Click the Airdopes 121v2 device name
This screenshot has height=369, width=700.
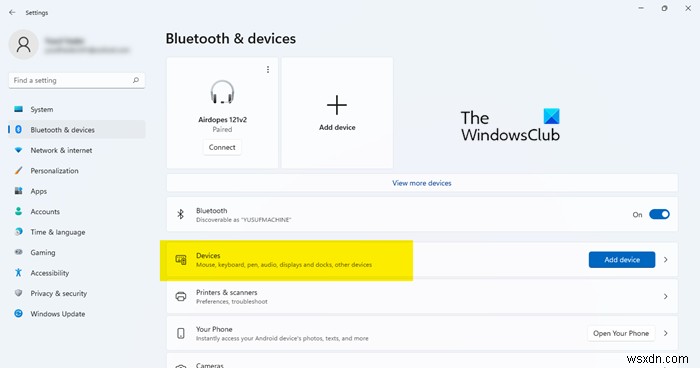pos(222,120)
